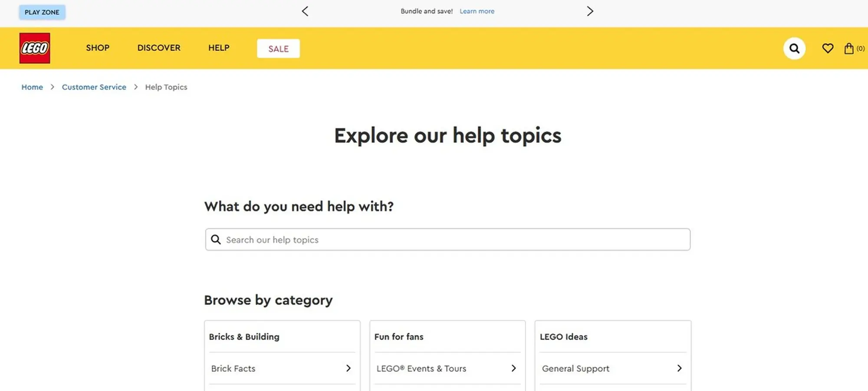Open the Shop menu

tap(98, 48)
